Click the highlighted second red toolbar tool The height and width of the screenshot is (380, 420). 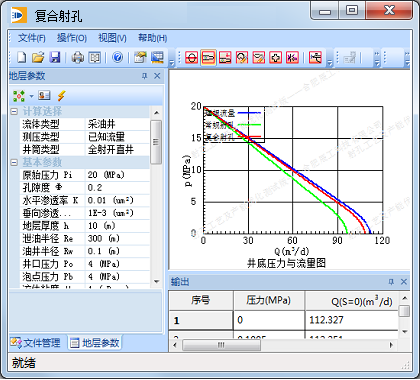point(208,57)
